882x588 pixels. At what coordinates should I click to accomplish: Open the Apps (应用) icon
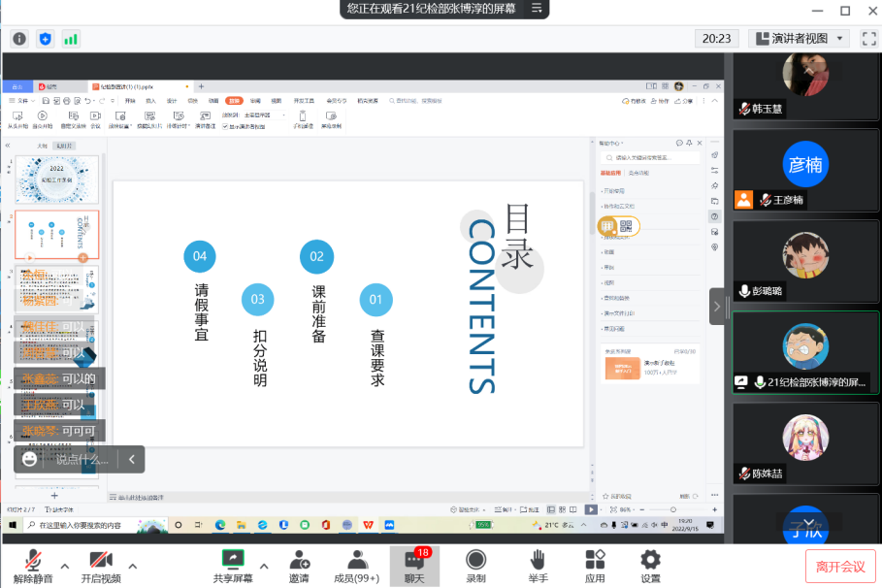(x=595, y=566)
